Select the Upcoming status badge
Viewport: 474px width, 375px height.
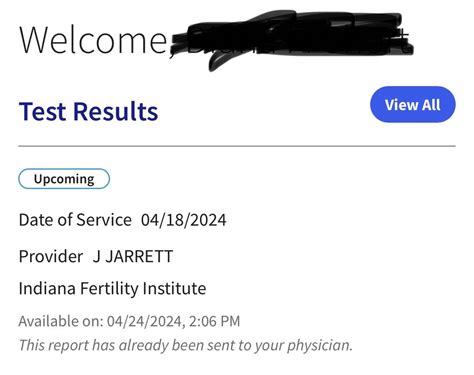64,179
